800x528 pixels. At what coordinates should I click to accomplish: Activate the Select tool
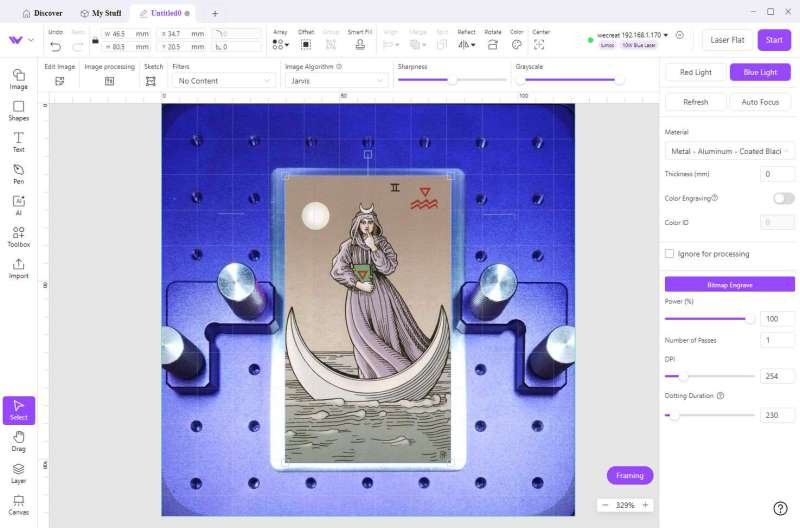19,410
